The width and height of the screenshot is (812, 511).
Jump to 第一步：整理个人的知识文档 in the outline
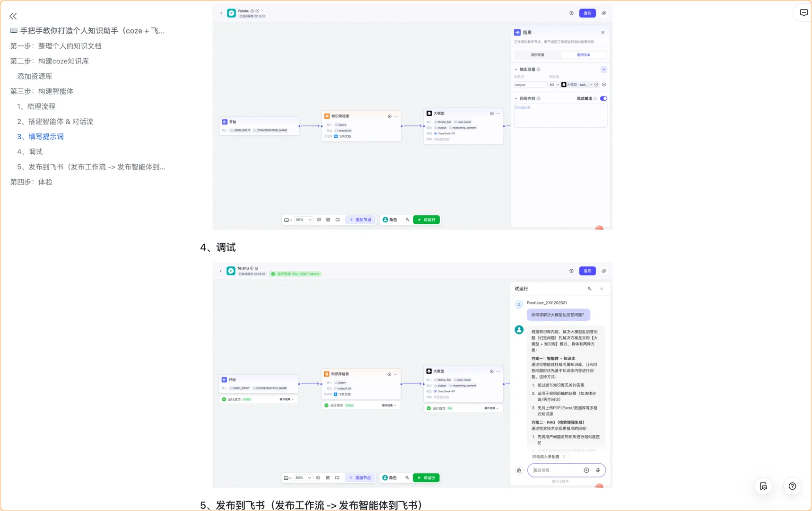(56, 46)
